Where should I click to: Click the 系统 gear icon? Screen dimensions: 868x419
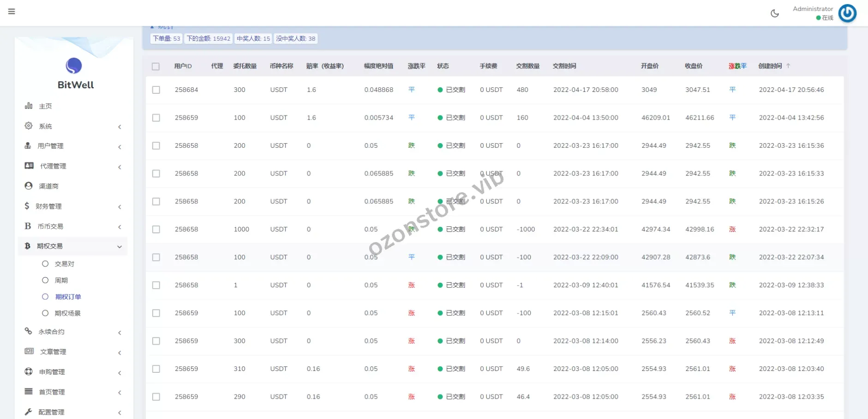pyautogui.click(x=29, y=126)
